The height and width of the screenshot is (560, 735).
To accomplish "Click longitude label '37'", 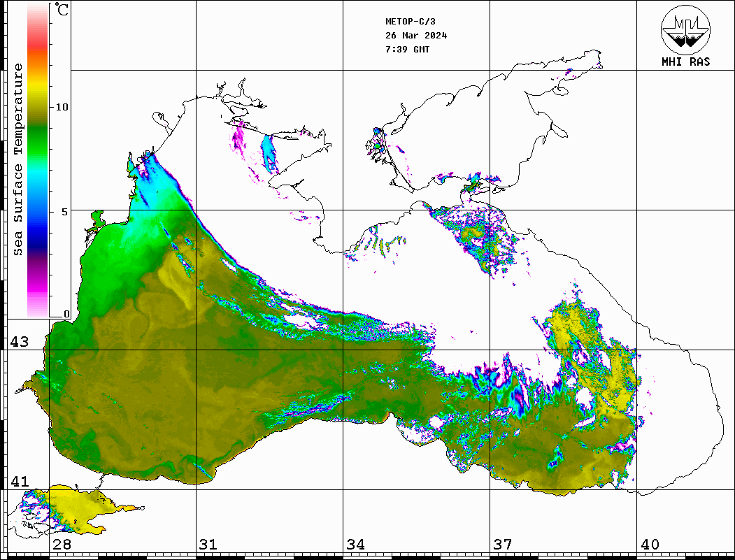I will (x=503, y=544).
